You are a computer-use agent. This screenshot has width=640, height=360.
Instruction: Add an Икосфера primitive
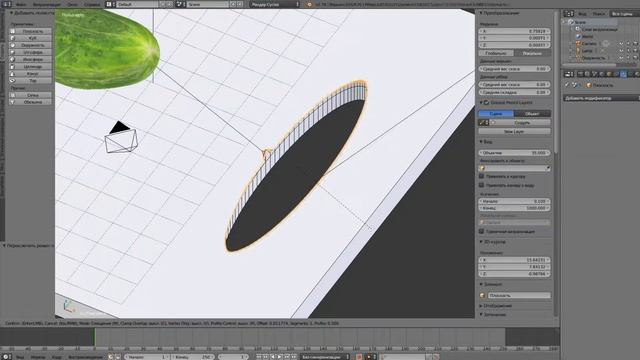pos(31,59)
